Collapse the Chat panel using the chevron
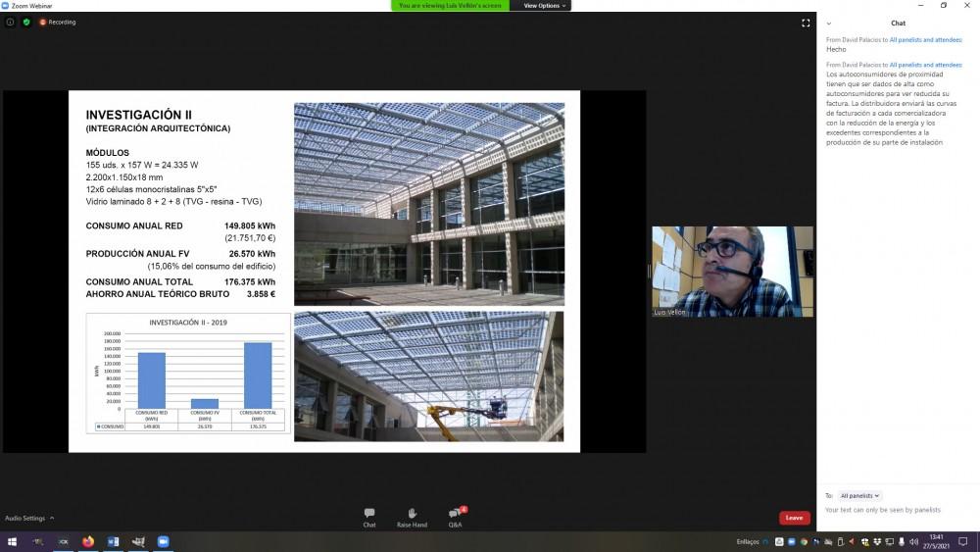 pos(829,24)
